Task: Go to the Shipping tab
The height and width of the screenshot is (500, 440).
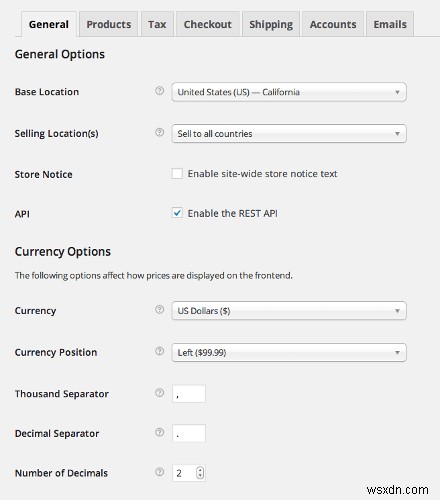Action: [271, 24]
